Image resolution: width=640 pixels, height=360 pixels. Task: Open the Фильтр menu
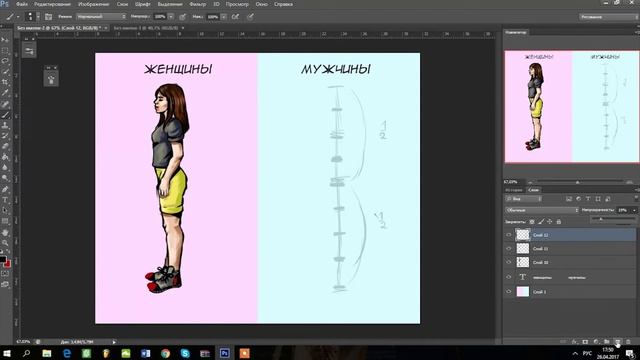point(198,4)
